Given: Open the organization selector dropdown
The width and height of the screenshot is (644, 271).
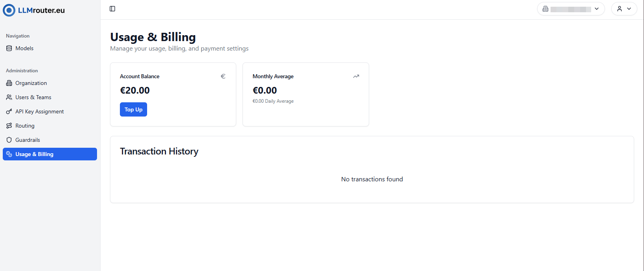Looking at the screenshot, I should click(571, 9).
